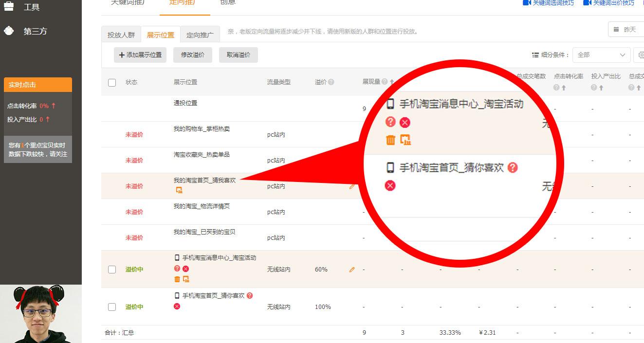
Task: Check the select-all checkbox in table header
Action: point(111,82)
